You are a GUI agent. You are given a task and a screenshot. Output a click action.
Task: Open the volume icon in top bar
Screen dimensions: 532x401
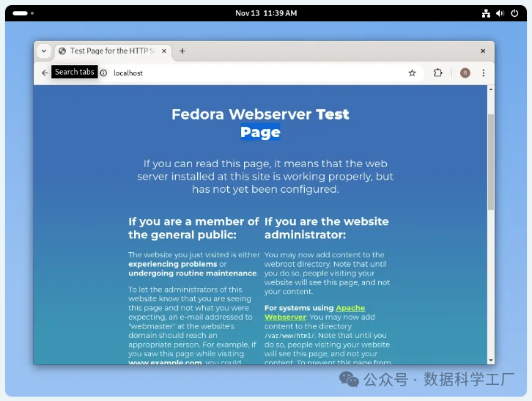pyautogui.click(x=500, y=13)
